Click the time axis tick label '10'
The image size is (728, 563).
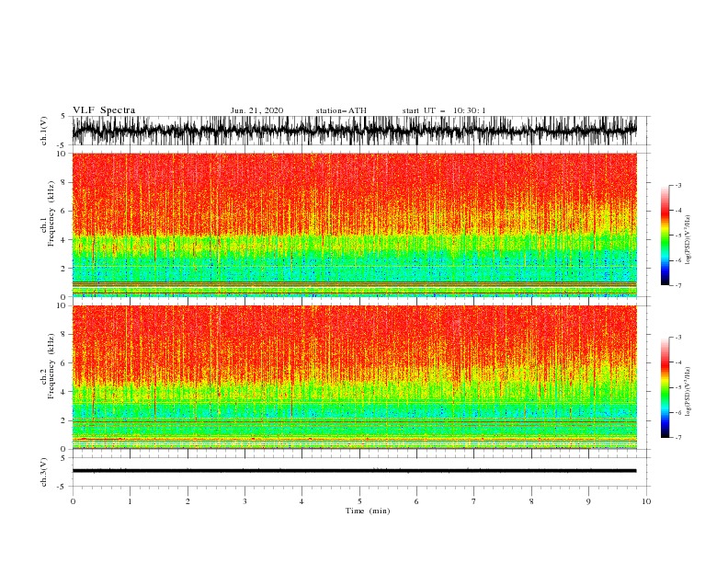[x=646, y=501]
